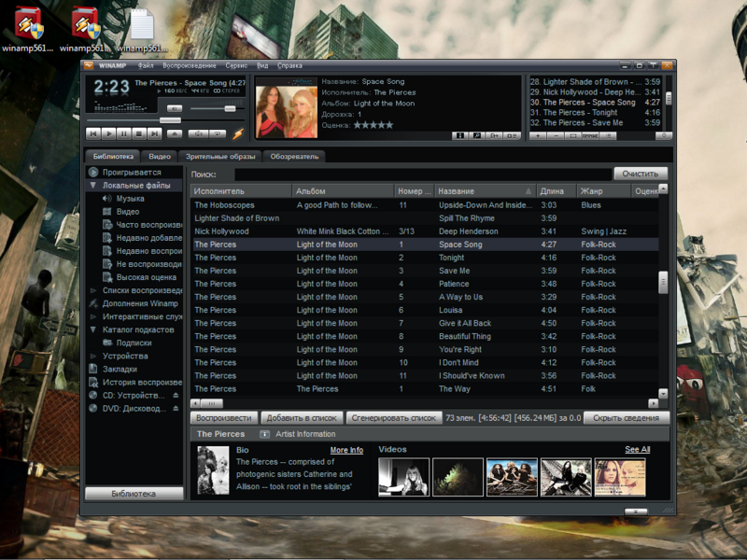747x560 pixels.
Task: Open the Файл menu
Action: pyautogui.click(x=146, y=65)
